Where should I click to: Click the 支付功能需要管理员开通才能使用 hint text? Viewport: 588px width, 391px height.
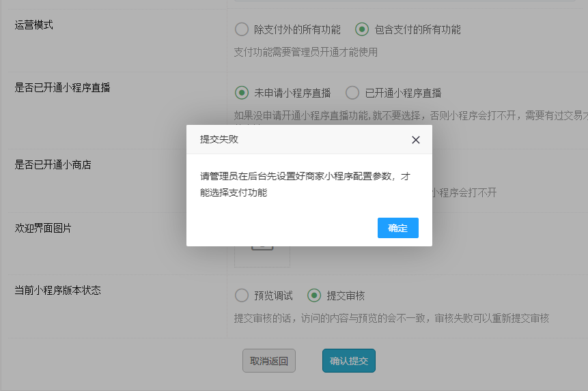(x=306, y=52)
